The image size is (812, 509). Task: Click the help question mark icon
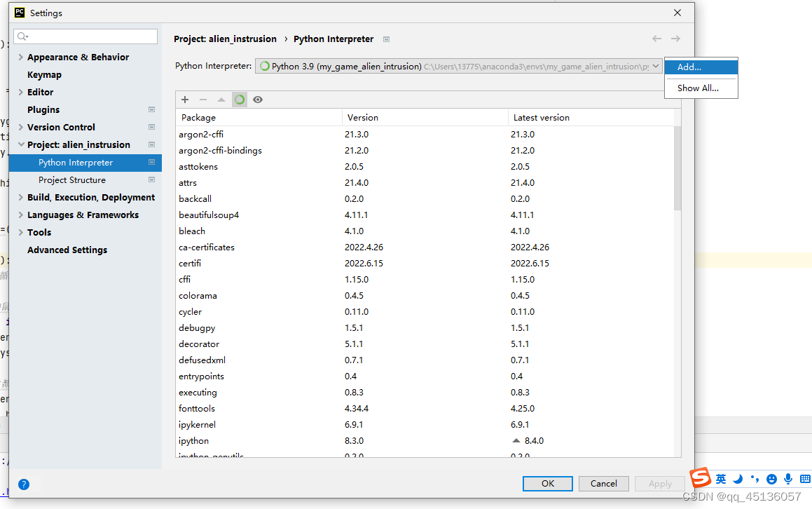24,484
